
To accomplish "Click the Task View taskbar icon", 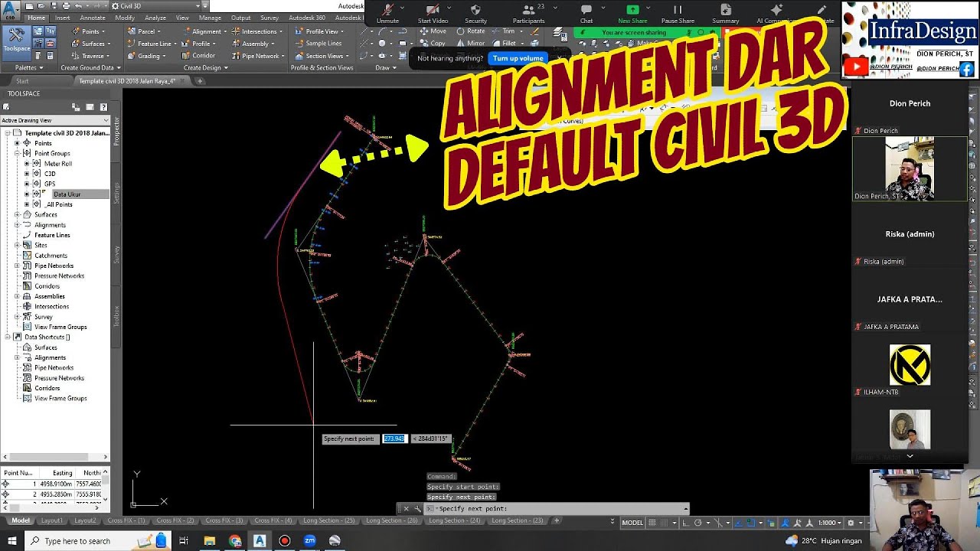I will click(184, 541).
